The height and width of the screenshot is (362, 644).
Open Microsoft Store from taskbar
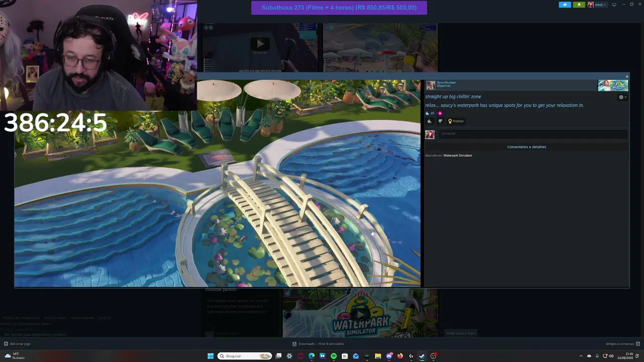(345, 356)
